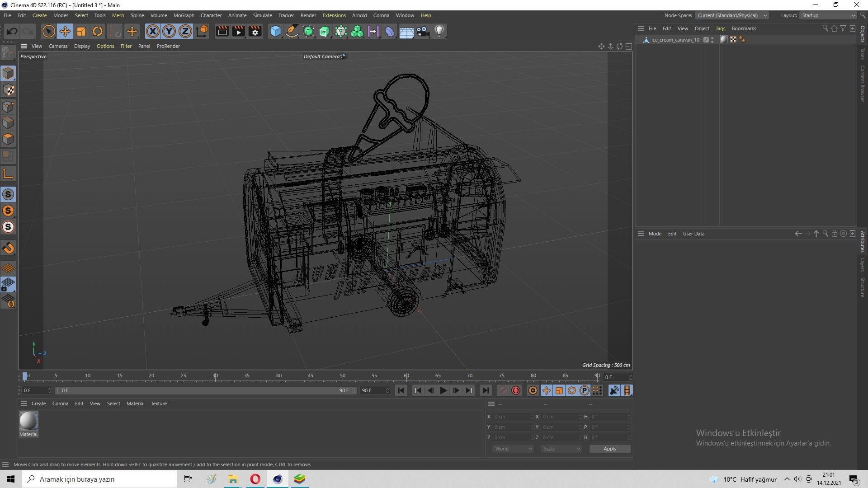This screenshot has height=488, width=868.
Task: Select the Rotate tool
Action: tap(97, 31)
